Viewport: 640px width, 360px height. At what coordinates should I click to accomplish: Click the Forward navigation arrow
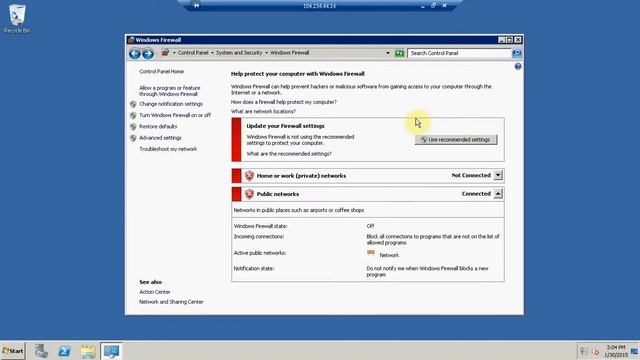tap(148, 53)
